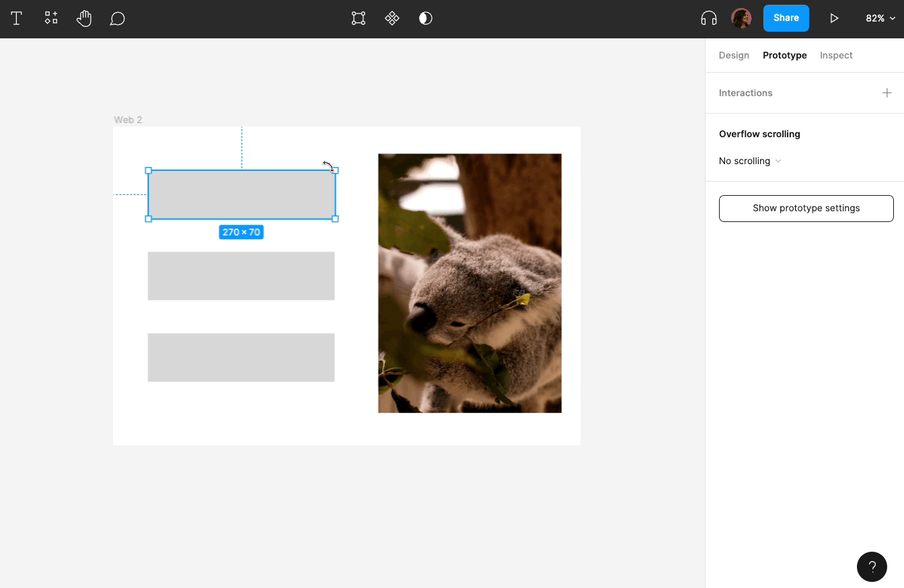Start audio conversation with headphones icon
The width and height of the screenshot is (904, 588).
pyautogui.click(x=708, y=18)
